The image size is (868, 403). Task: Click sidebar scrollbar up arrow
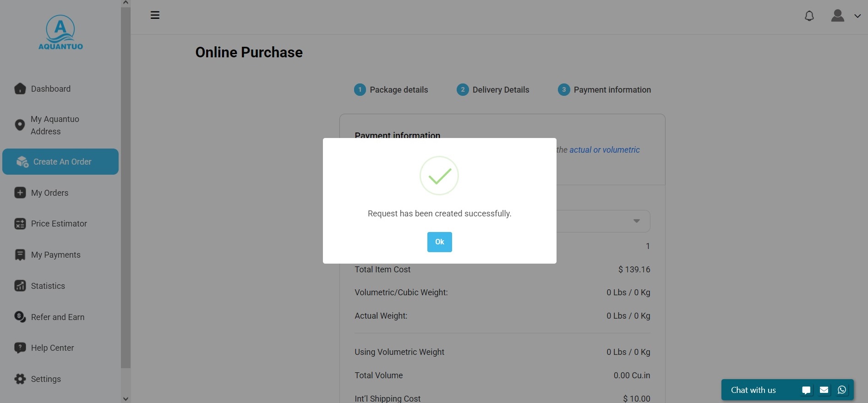coord(126,3)
